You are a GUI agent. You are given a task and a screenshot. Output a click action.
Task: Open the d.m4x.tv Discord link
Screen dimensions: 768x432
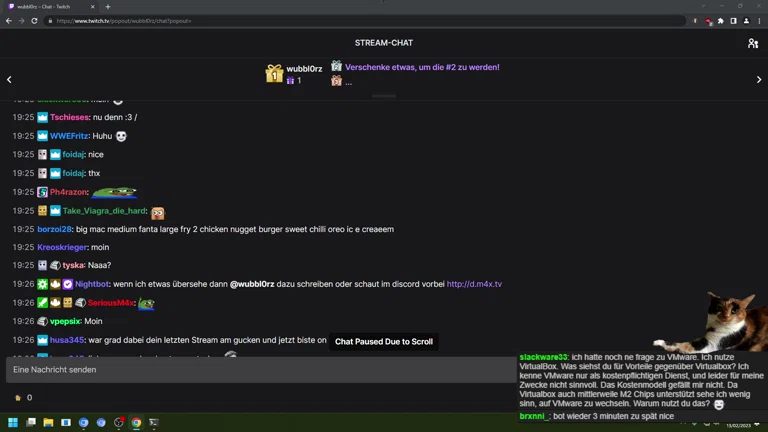point(474,284)
